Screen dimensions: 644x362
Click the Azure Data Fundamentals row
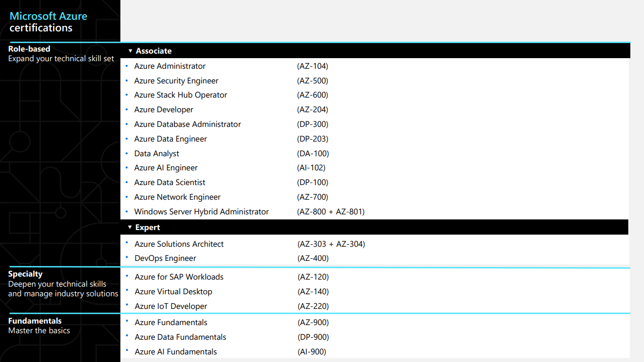click(181, 337)
